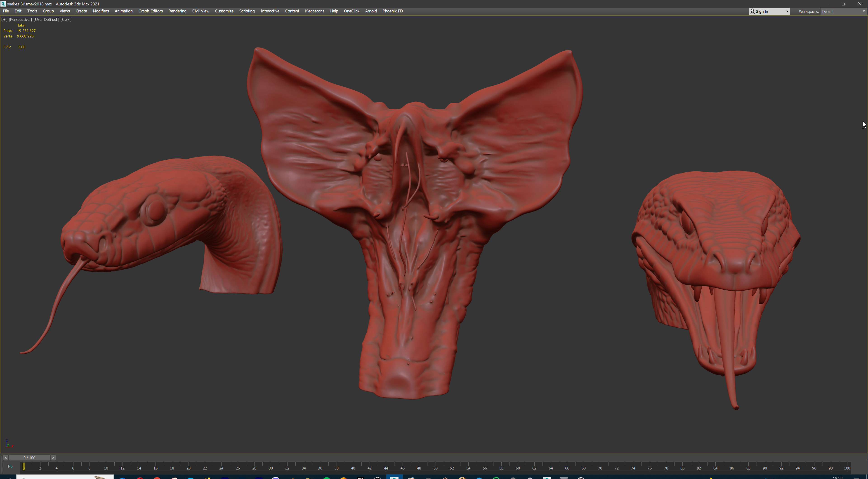Minimize the 3ds Max window
The image size is (868, 479).
tap(828, 4)
